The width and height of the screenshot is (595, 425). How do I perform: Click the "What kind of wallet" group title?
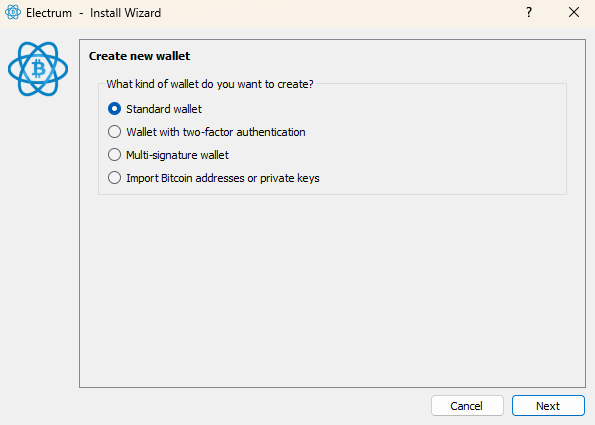coord(210,84)
